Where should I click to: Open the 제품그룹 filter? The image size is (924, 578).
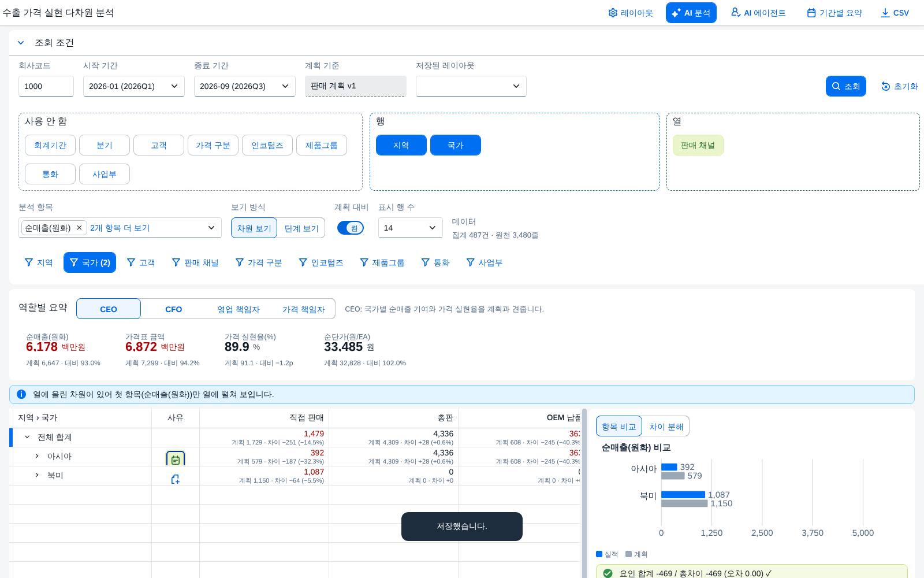pyautogui.click(x=382, y=262)
